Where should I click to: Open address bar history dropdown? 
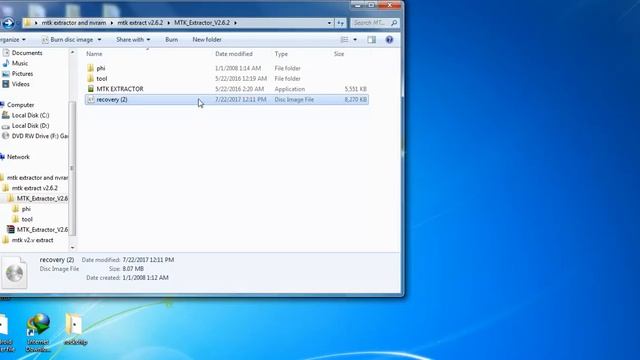click(329, 23)
